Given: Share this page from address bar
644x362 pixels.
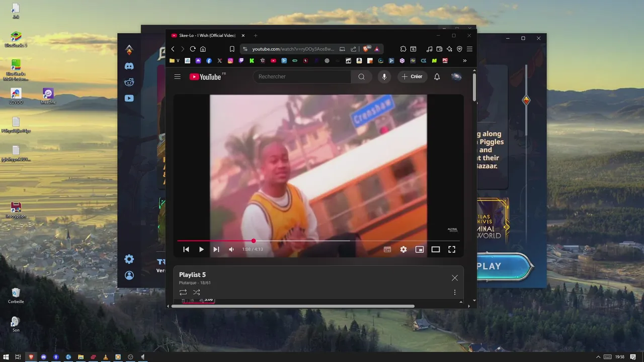Looking at the screenshot, I should (x=353, y=49).
